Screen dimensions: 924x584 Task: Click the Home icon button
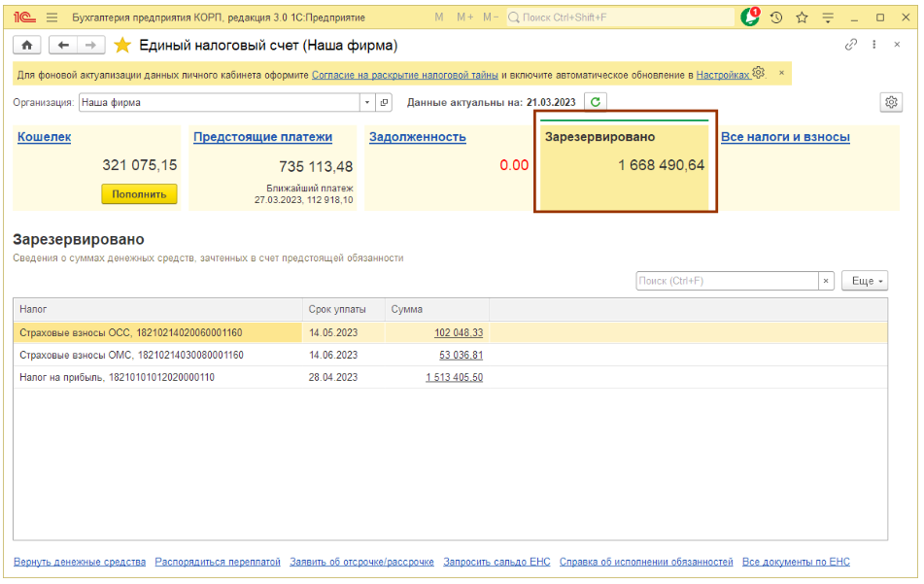(26, 46)
